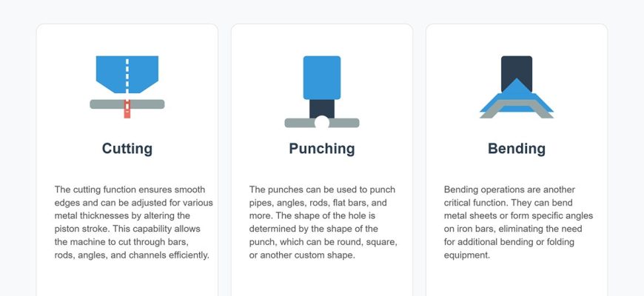This screenshot has height=296, width=644.
Task: Click the red cut-off piece below the blade
Action: click(127, 111)
